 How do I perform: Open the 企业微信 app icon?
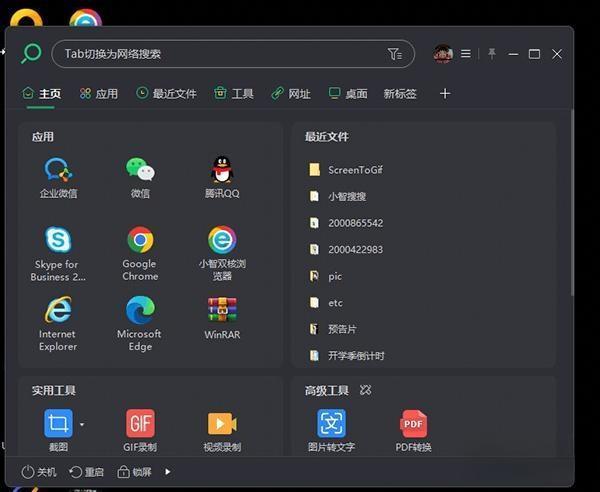[58, 169]
